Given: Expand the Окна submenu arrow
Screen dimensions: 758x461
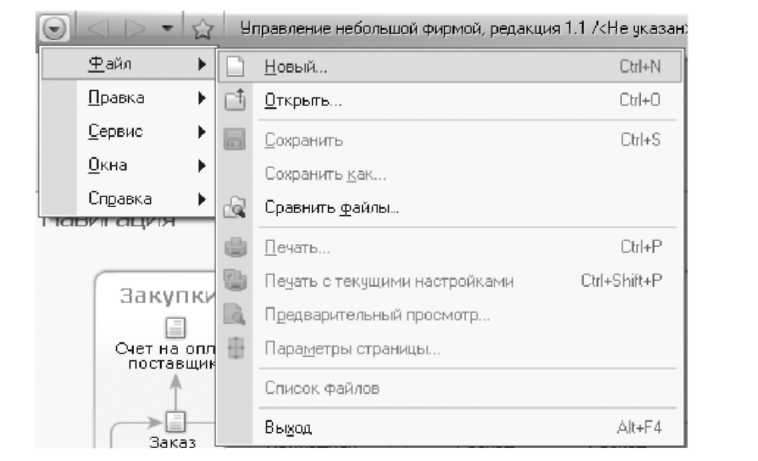Looking at the screenshot, I should (x=202, y=166).
